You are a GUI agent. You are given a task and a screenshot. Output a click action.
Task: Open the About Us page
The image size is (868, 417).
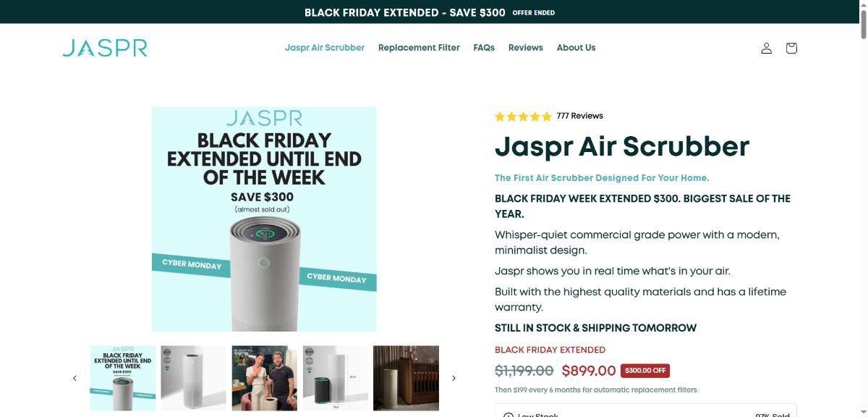(576, 48)
